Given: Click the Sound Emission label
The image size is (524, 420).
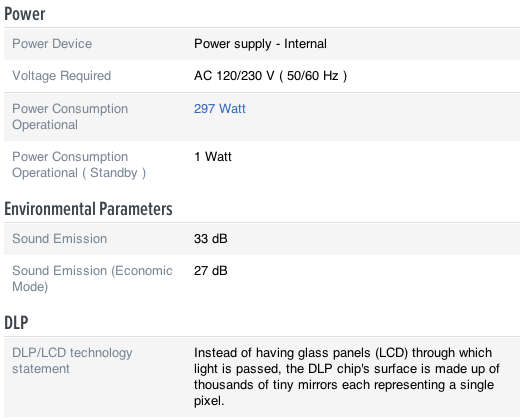Looking at the screenshot, I should coord(59,239).
